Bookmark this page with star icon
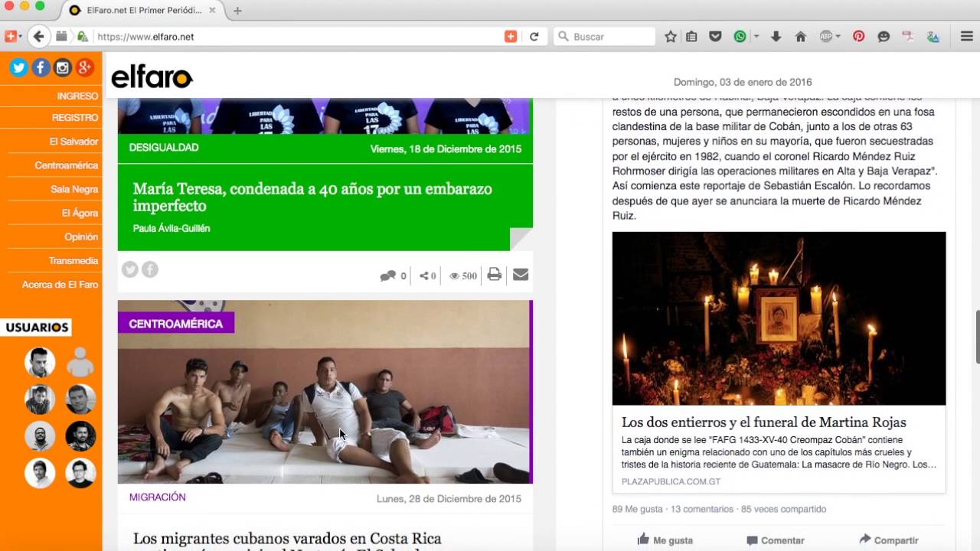This screenshot has width=980, height=551. [x=671, y=36]
